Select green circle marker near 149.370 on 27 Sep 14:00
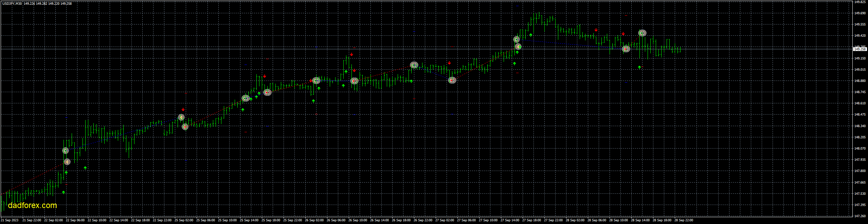Viewport: 868px width, 224px height. (516, 39)
